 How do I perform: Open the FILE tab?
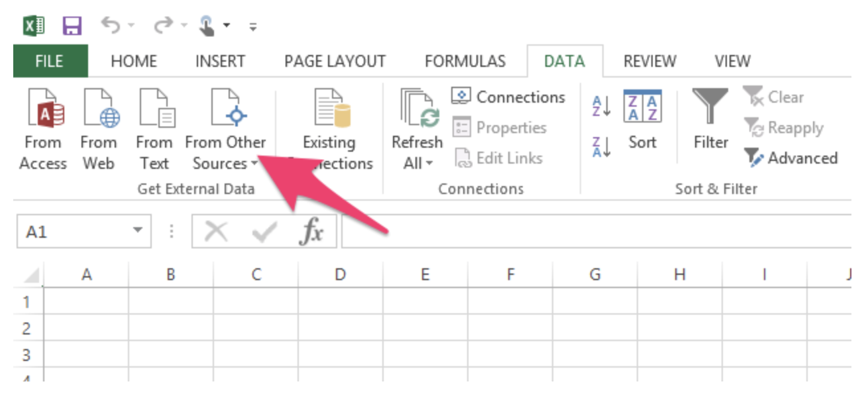50,62
